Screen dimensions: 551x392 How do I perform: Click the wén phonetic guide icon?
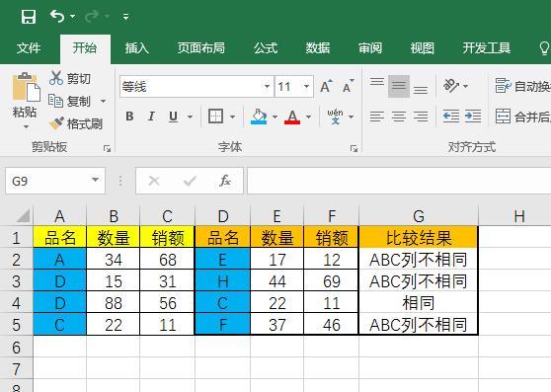pos(335,117)
